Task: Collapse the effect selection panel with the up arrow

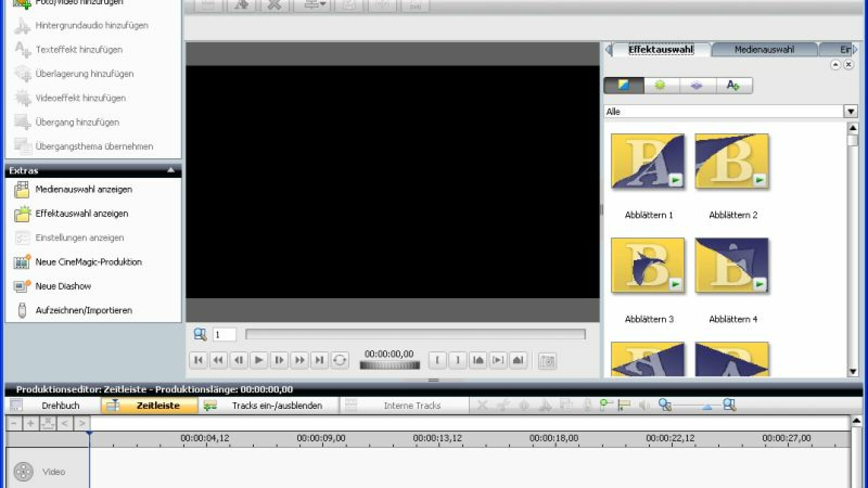Action: click(x=835, y=65)
